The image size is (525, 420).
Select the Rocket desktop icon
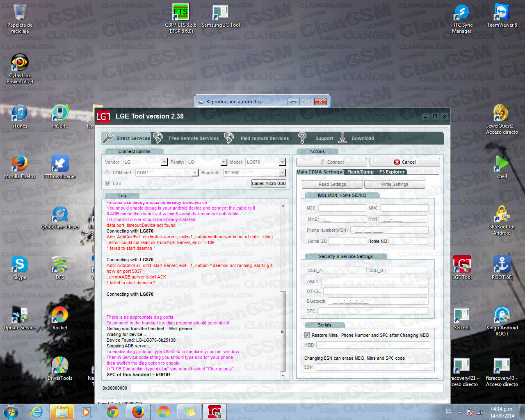point(60,319)
